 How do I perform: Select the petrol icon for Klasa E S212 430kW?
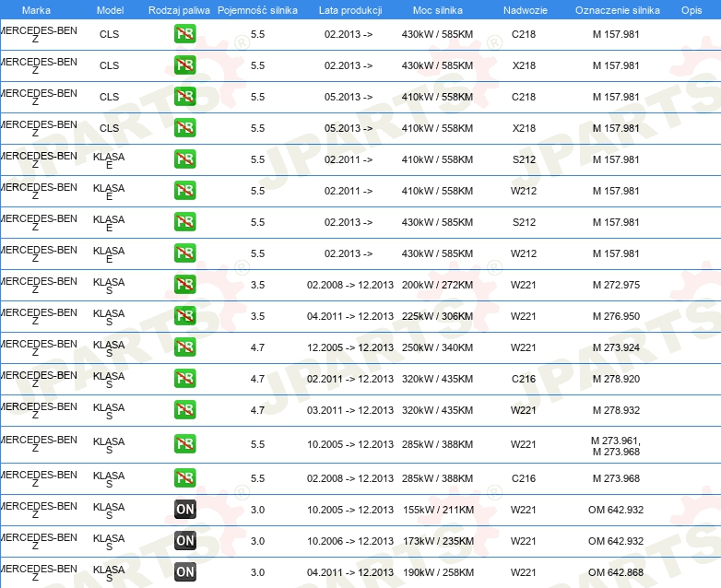[x=184, y=221]
